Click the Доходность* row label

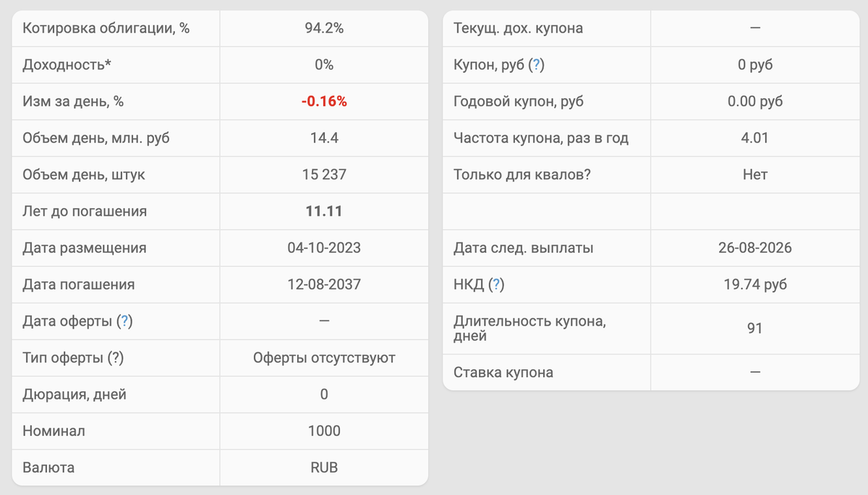(67, 65)
